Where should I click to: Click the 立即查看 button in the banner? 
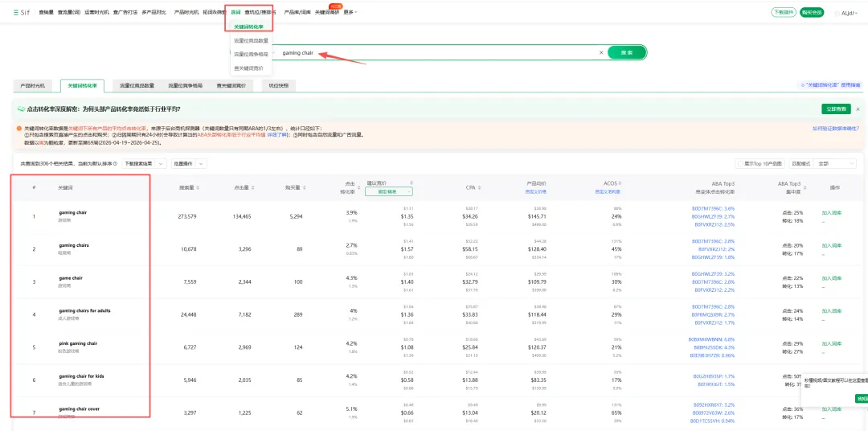[836, 109]
